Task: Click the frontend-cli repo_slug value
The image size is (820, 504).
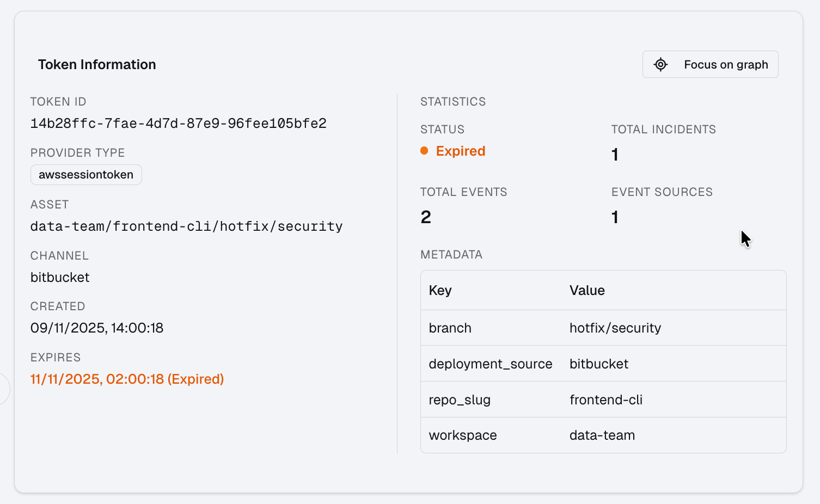Action: [605, 400]
